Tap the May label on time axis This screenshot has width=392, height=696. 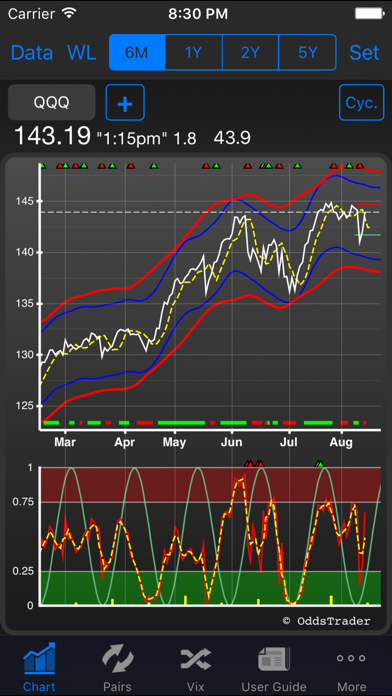click(174, 443)
